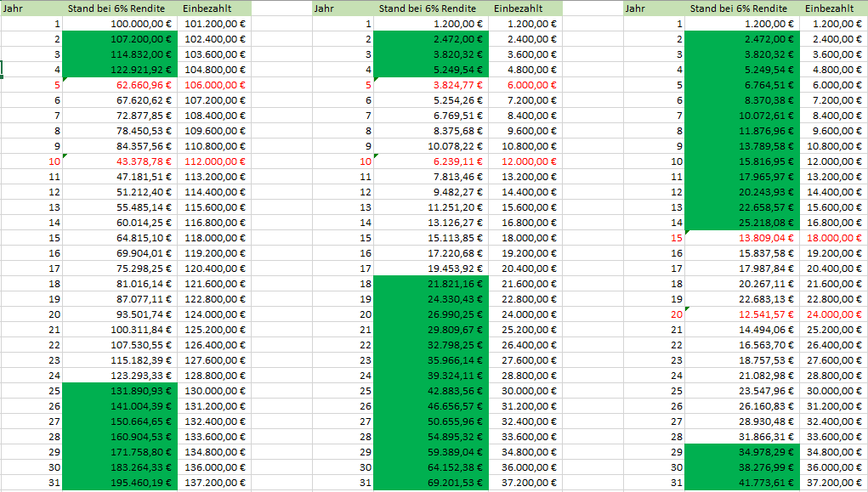
Task: Click the cell 15.113,85 €
Action: 431,238
